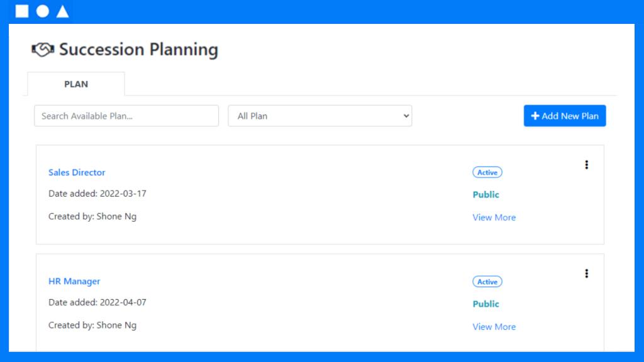Click the Active badge on Sales Director
Image resolution: width=644 pixels, height=362 pixels.
(487, 172)
